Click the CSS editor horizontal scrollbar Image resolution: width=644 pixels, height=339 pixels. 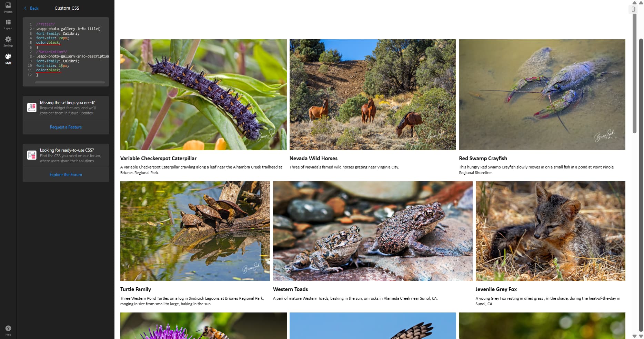[70, 82]
